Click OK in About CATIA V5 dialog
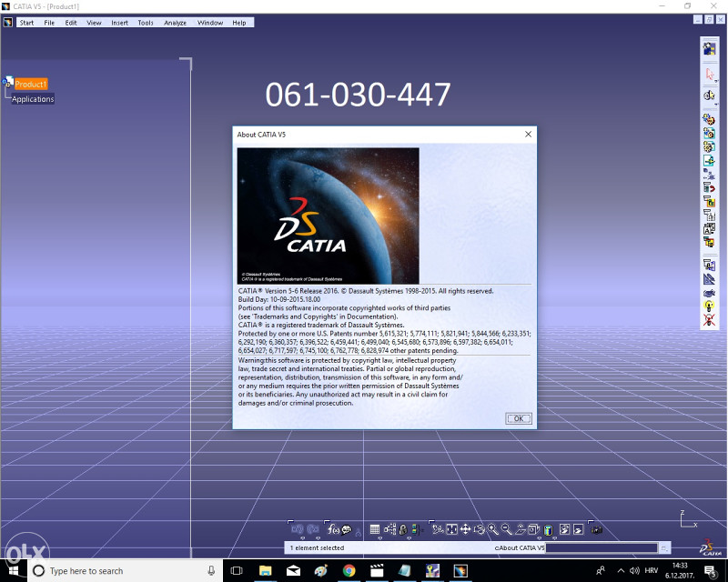Image resolution: width=728 pixels, height=582 pixels. [518, 418]
